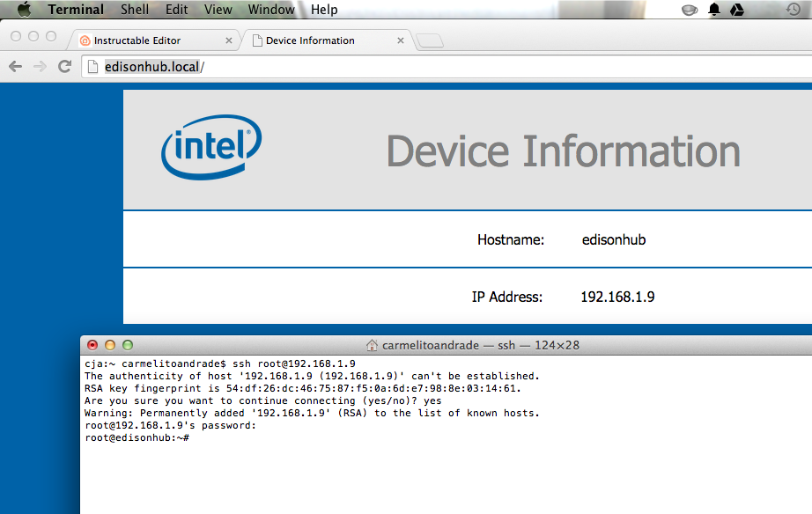812x514 pixels.
Task: Switch to the Device Information tab
Action: (x=326, y=40)
